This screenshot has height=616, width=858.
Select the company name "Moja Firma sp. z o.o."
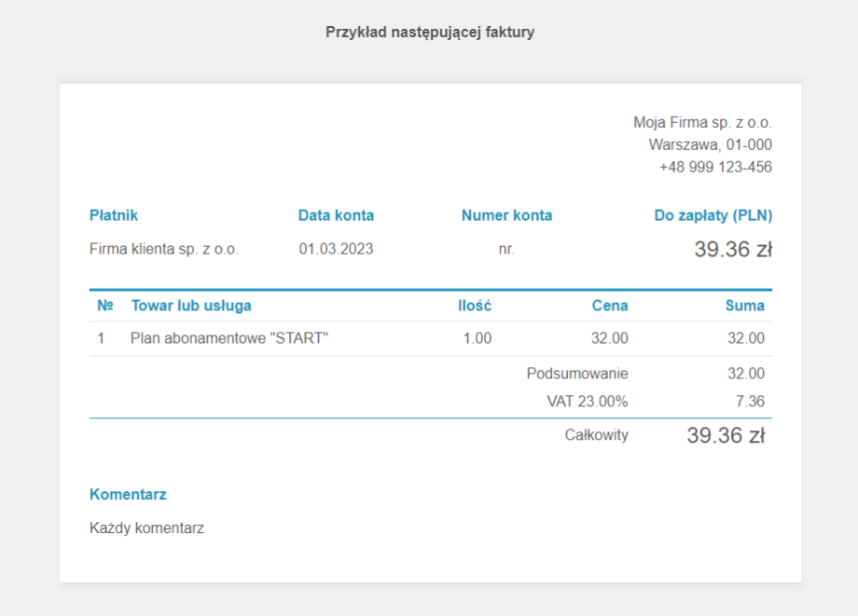(702, 122)
